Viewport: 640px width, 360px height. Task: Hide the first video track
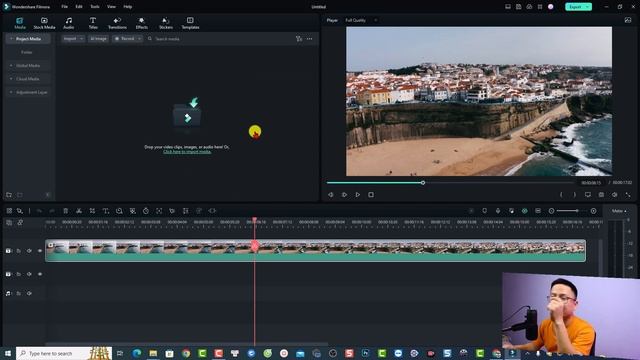[x=40, y=251]
